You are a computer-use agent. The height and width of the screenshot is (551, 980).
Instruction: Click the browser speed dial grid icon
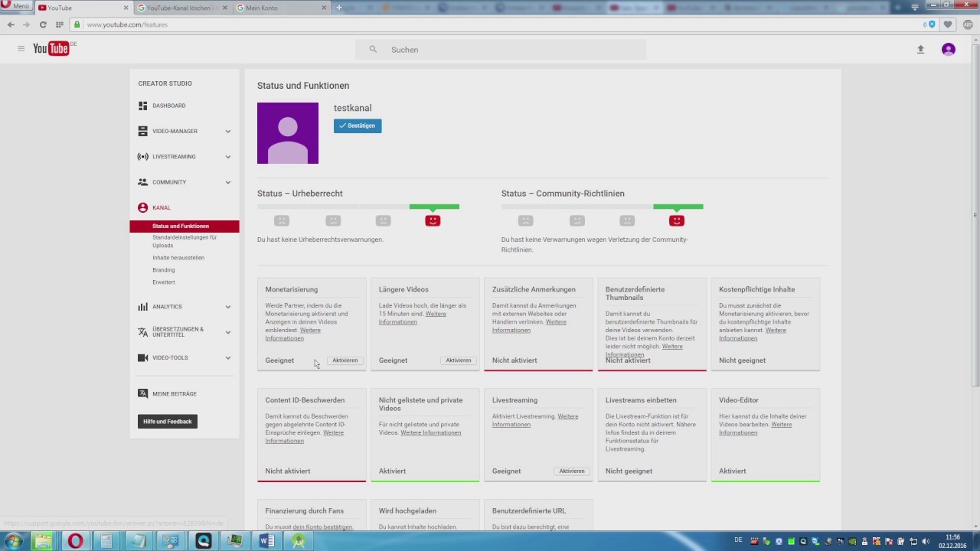[x=59, y=24]
